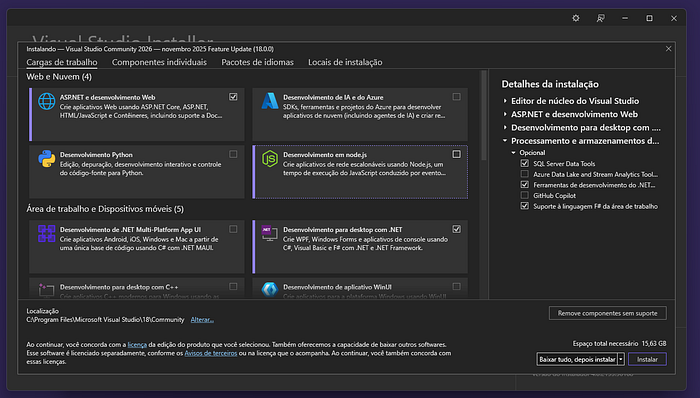Viewport: 700px width, 398px height.
Task: Collapse the Opcional subsection
Action: [513, 153]
